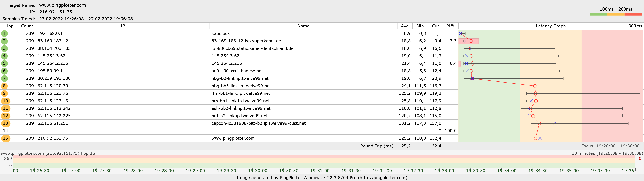The image size is (644, 181).
Task: Click the 19:30:00 timeline label
Action: tap(258, 171)
